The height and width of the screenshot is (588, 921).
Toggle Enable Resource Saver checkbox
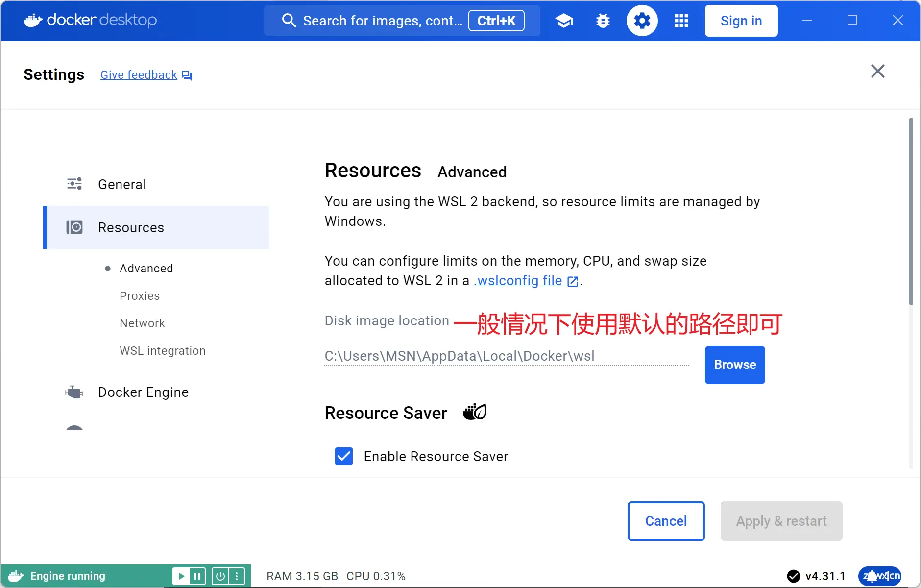click(344, 456)
